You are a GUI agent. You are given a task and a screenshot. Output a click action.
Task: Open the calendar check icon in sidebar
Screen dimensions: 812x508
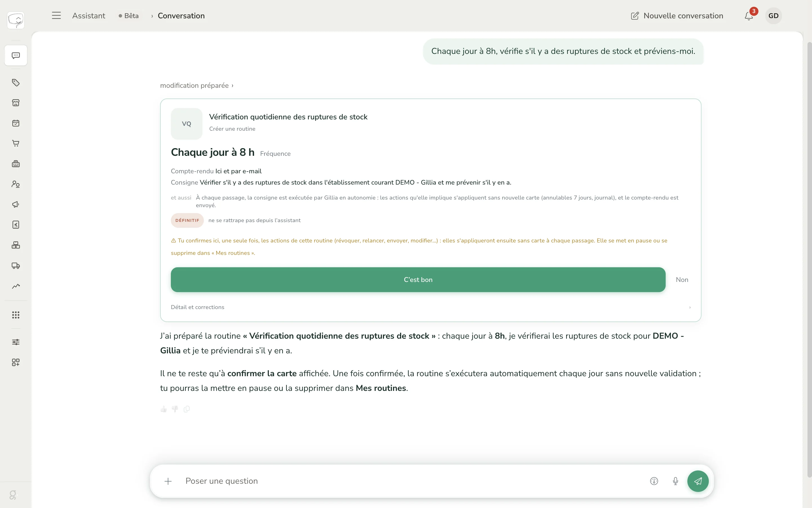click(16, 123)
